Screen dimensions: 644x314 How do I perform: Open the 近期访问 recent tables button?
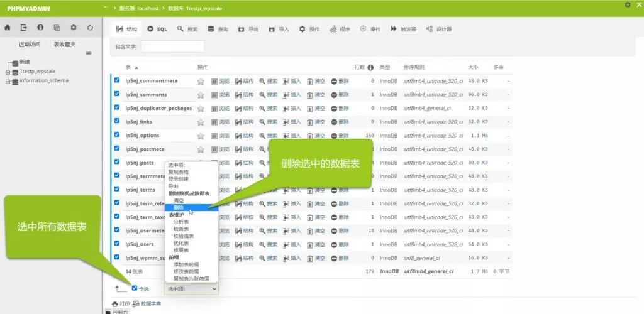(x=30, y=44)
